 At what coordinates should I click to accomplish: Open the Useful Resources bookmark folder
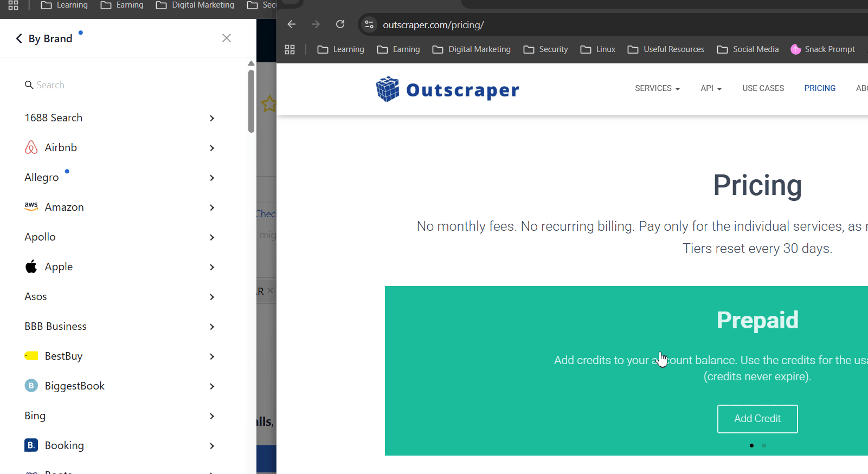click(666, 49)
